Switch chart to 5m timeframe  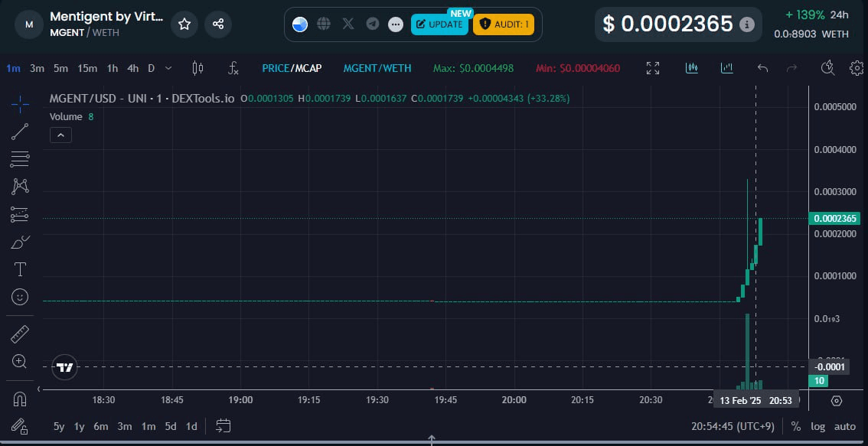[61, 69]
